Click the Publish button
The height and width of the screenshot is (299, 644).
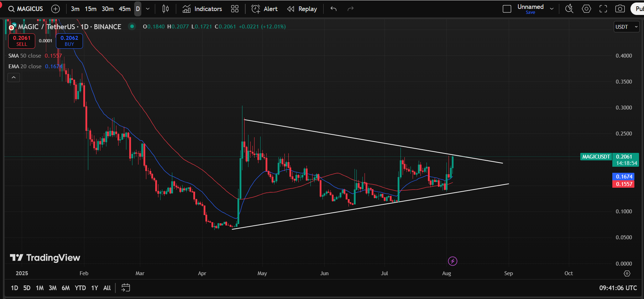638,9
